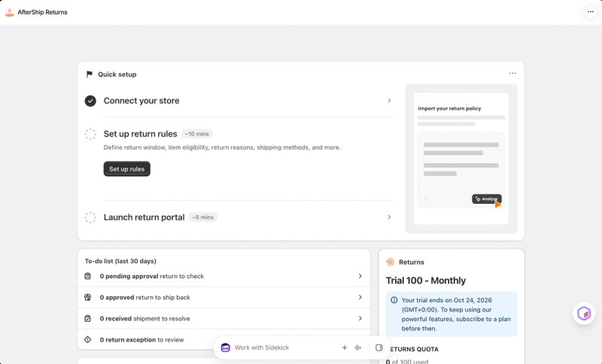This screenshot has width=602, height=364.
Task: Expand the Connect your store chevron
Action: point(389,101)
